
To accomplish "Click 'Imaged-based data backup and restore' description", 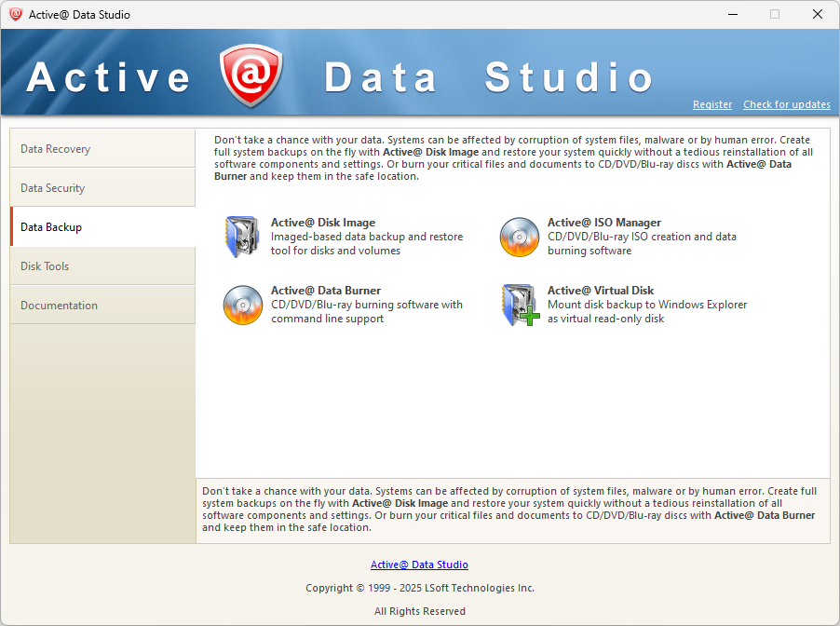I will (x=367, y=237).
